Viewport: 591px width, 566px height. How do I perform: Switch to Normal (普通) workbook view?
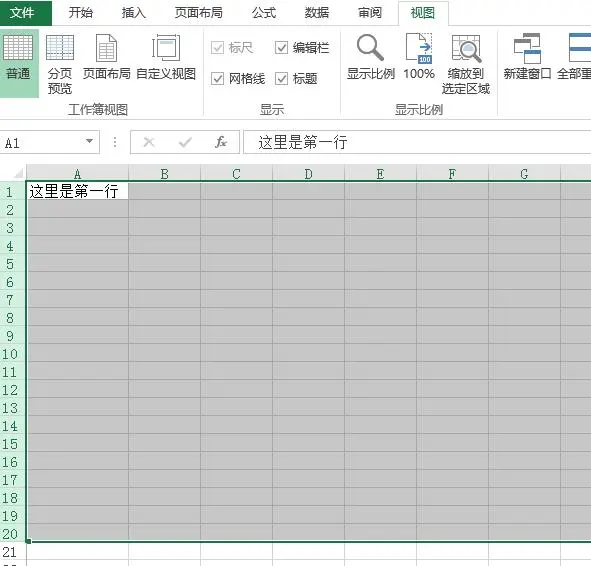(18, 63)
